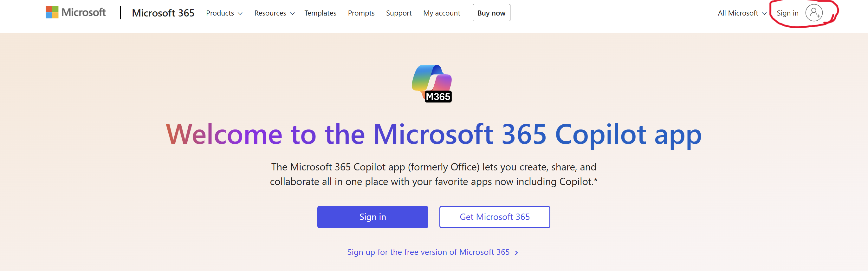The image size is (868, 271).
Task: Click the Buy now button
Action: coord(491,13)
